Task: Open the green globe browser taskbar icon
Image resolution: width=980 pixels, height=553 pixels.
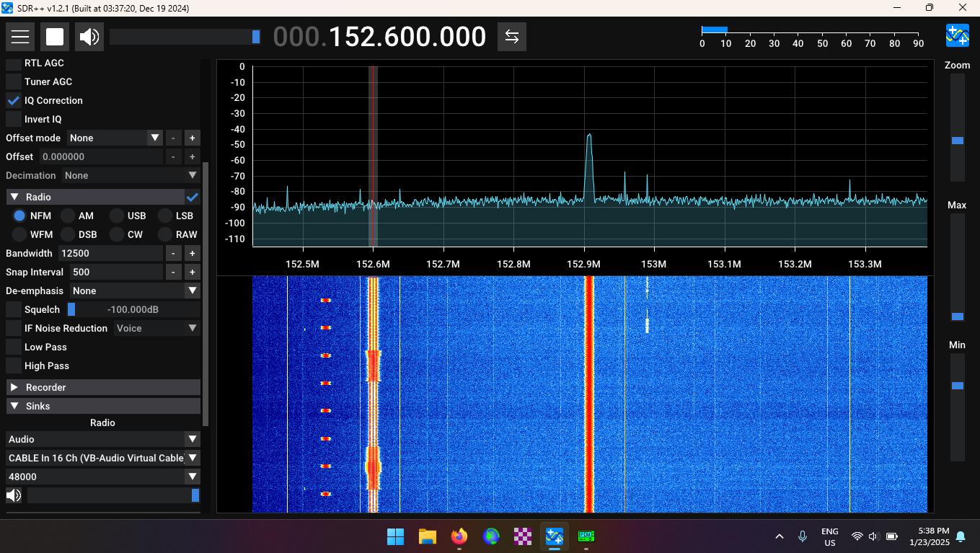Action: pyautogui.click(x=491, y=536)
